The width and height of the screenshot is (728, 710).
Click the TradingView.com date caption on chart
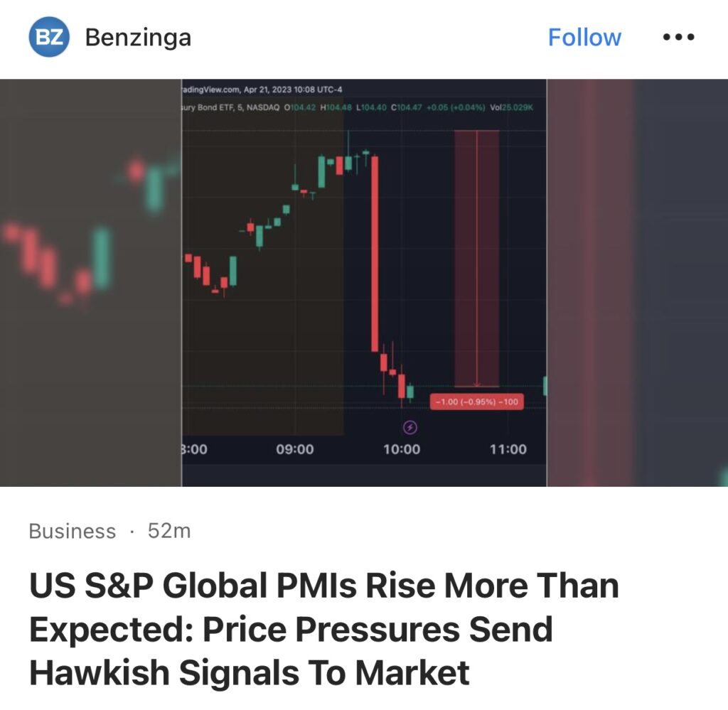point(262,90)
